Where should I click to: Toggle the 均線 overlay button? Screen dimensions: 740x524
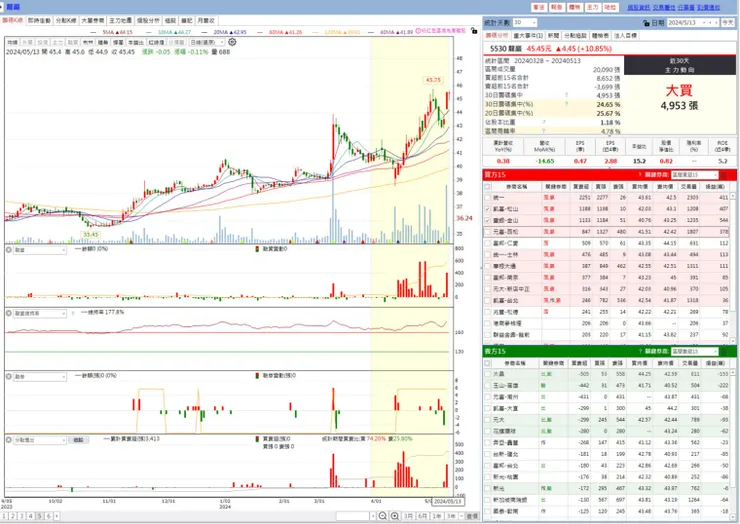click(12, 42)
